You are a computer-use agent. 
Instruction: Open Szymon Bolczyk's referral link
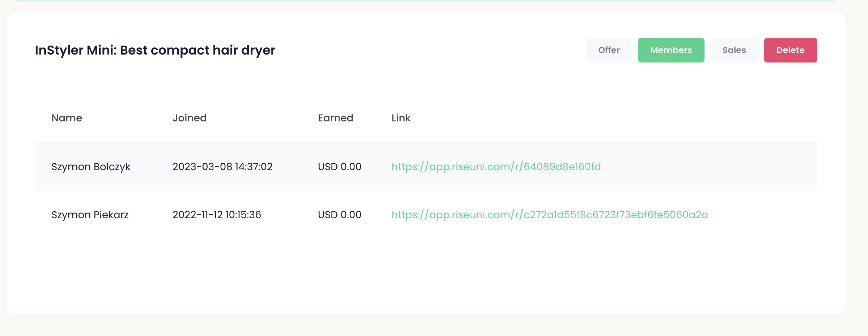pyautogui.click(x=496, y=167)
